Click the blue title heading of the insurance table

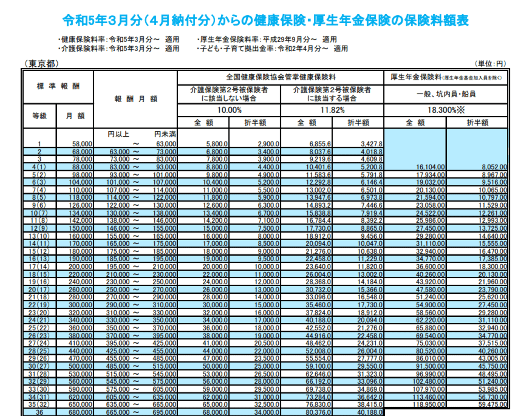[265, 20]
